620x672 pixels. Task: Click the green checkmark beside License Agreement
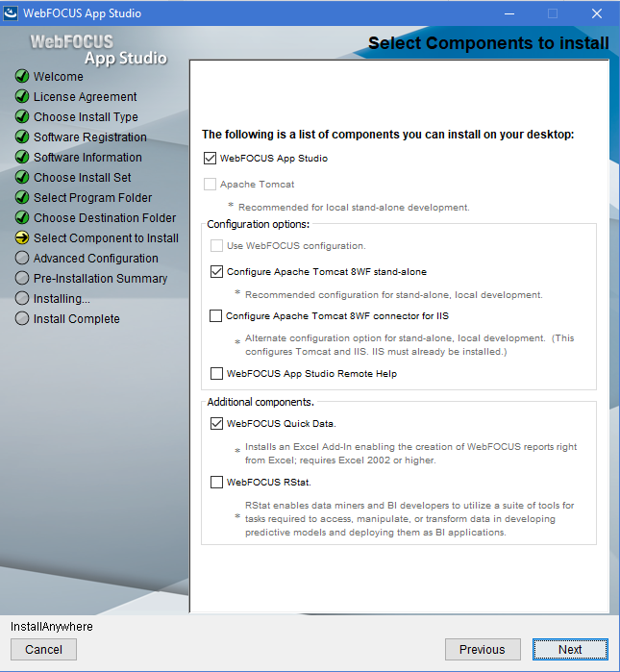pos(22,96)
